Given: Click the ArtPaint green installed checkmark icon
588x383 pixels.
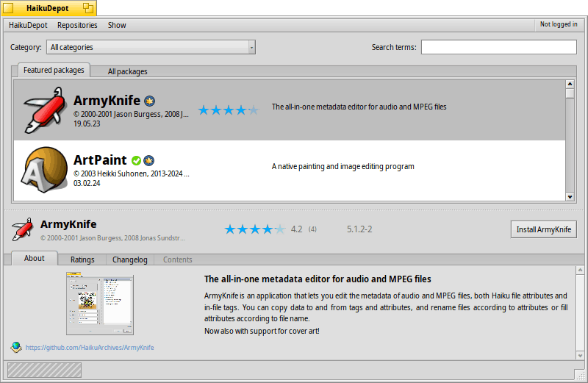Looking at the screenshot, I should (x=137, y=160).
